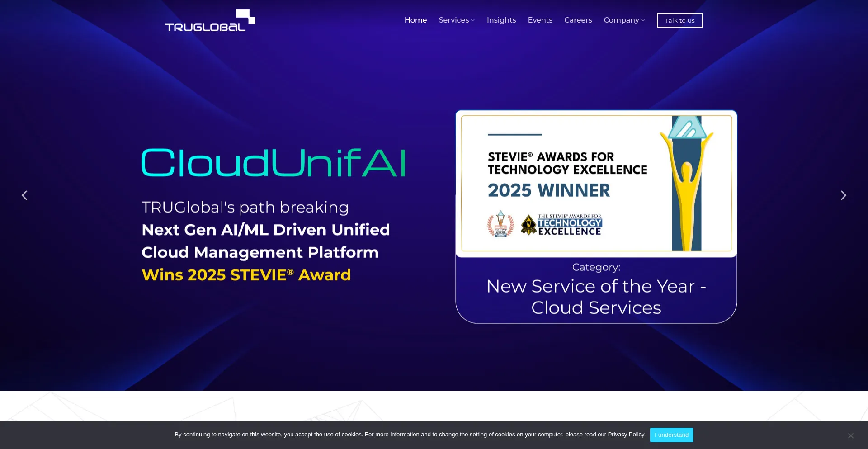
Task: Advance to the next slide arrow
Action: pos(843,195)
